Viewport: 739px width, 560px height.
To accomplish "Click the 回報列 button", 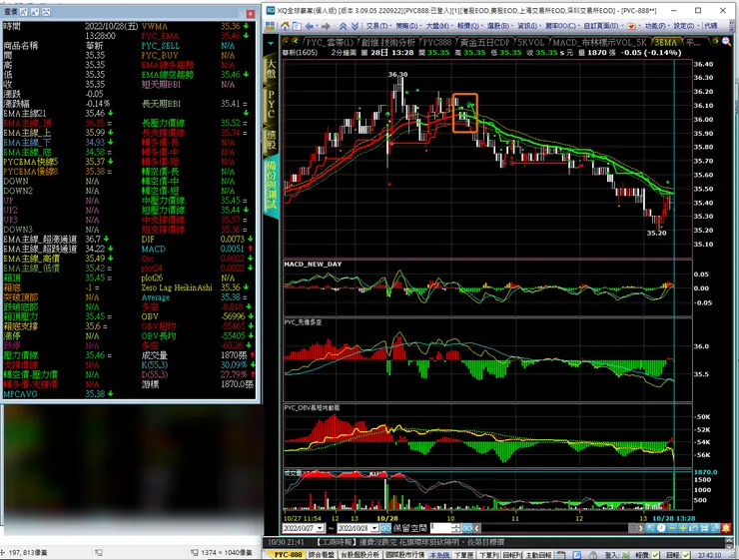I will (512, 555).
